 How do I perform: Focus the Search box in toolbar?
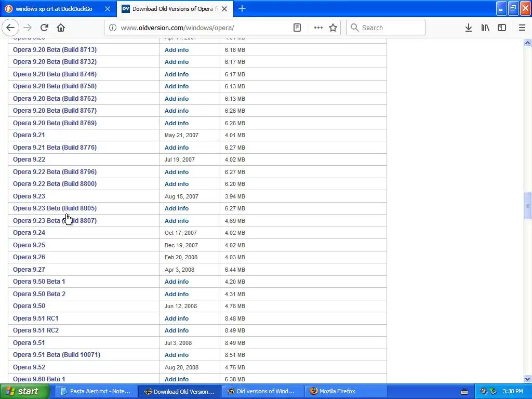386,28
